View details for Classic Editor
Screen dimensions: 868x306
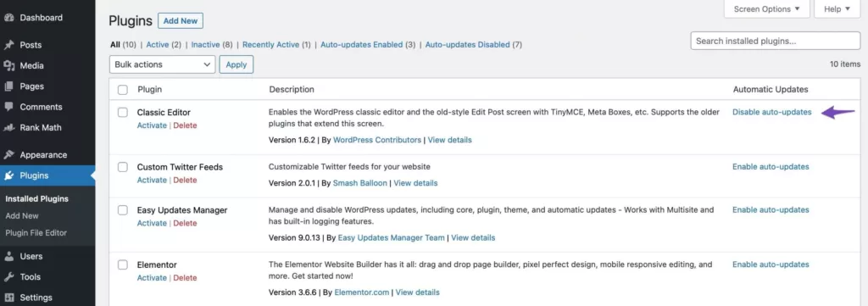(449, 140)
